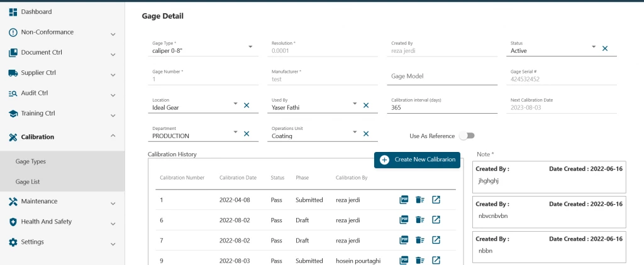Expand the Health And Safety chevron

[113, 224]
